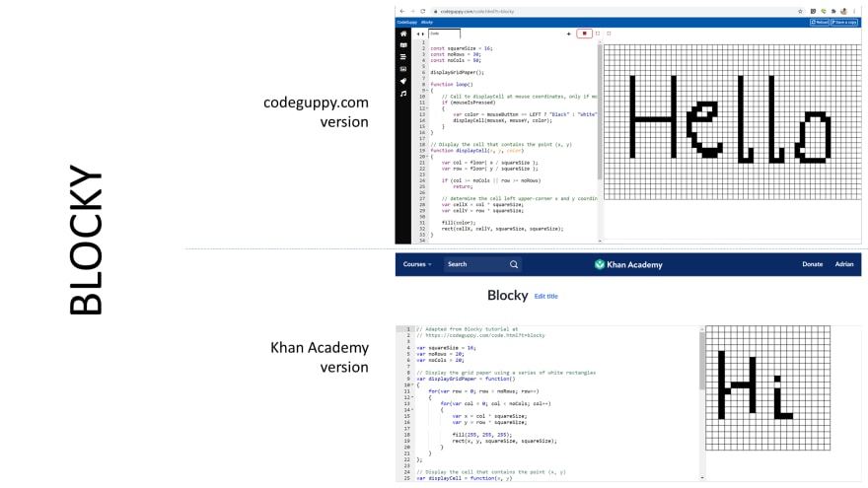Click 'fill(255, 255, 255);' code line
The image size is (868, 488).
click(x=481, y=435)
